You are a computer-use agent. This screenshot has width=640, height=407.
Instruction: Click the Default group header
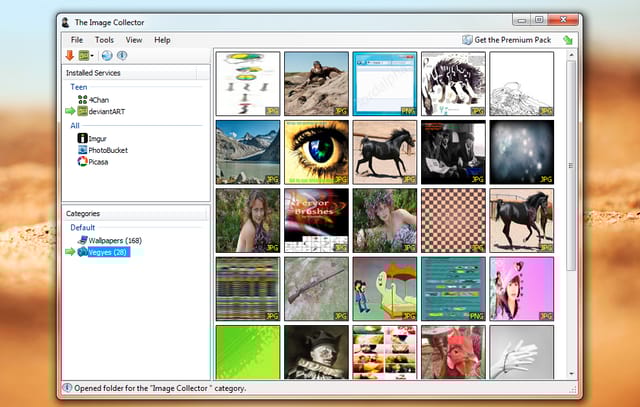(82, 227)
